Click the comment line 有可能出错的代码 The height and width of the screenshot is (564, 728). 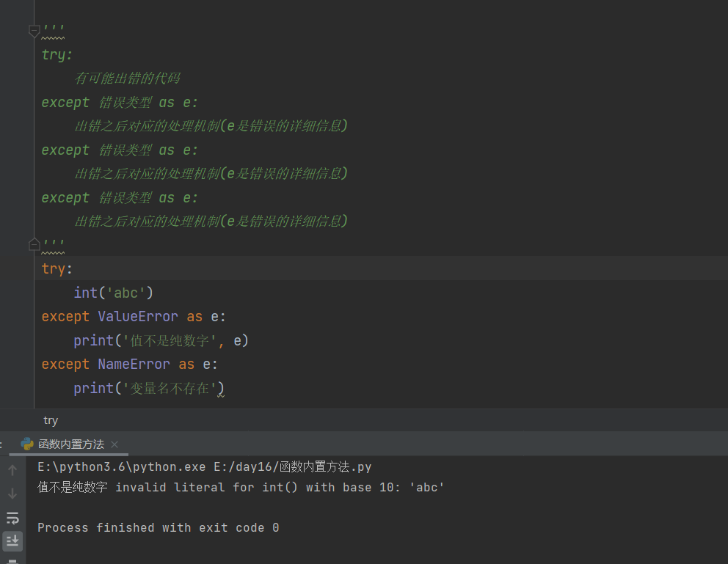[127, 78]
